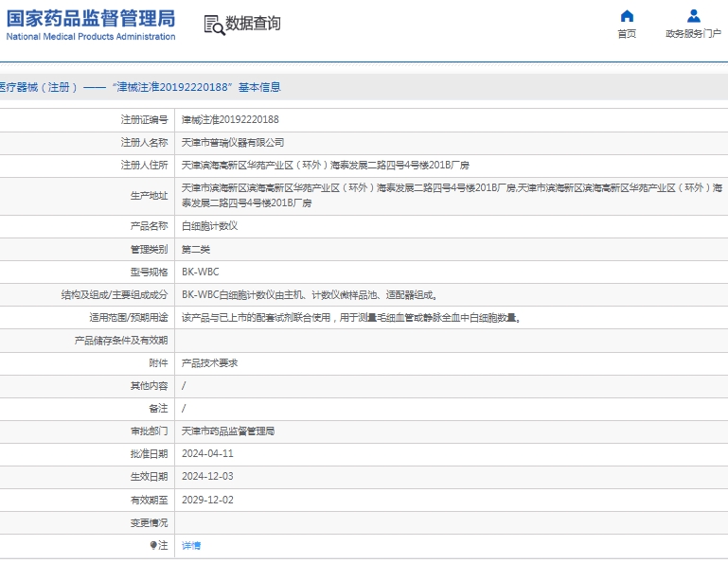This screenshot has height=563, width=728.
Task: Click the 政务服务门户 text label
Action: point(694,33)
